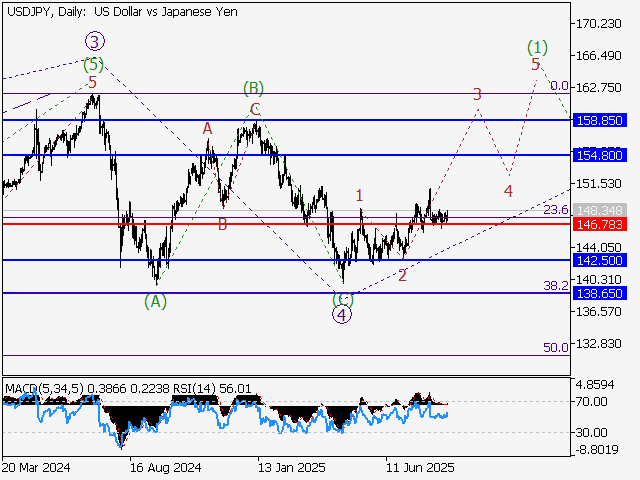Click the gray 148.348 current price tag
Image resolution: width=640 pixels, height=480 pixels.
click(600, 212)
